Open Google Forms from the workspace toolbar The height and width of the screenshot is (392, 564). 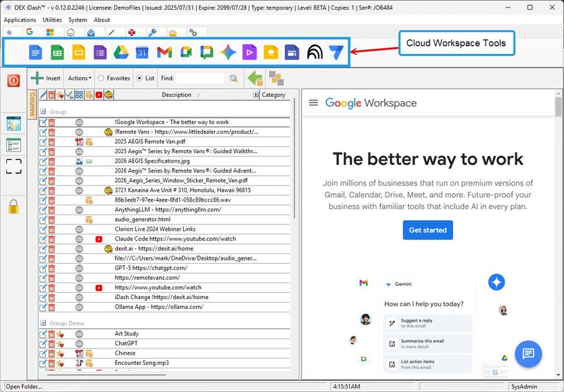point(100,53)
